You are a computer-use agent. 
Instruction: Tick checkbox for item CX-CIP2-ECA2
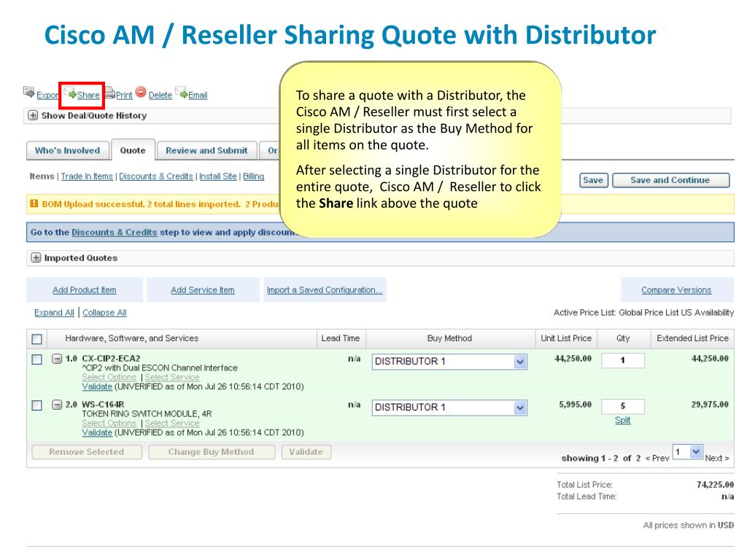36,359
